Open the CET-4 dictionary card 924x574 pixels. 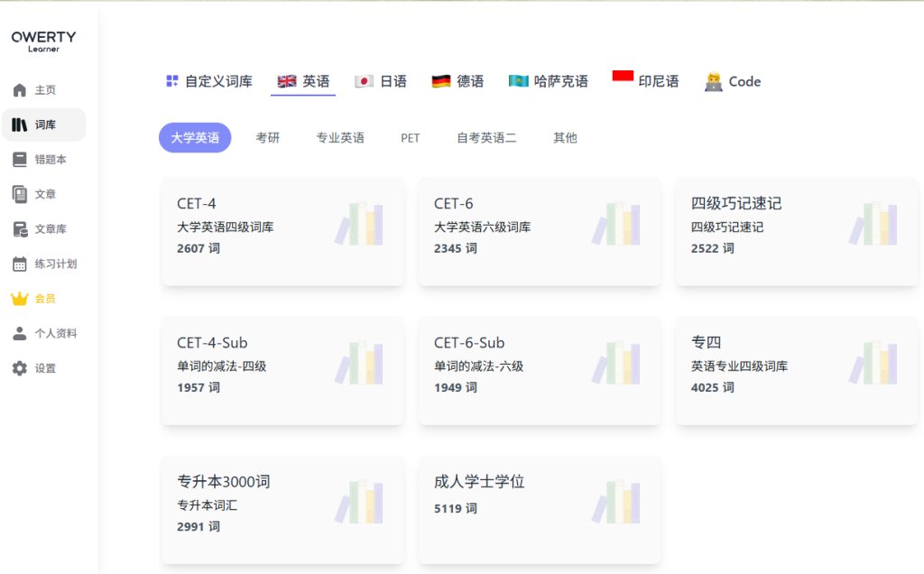(282, 231)
